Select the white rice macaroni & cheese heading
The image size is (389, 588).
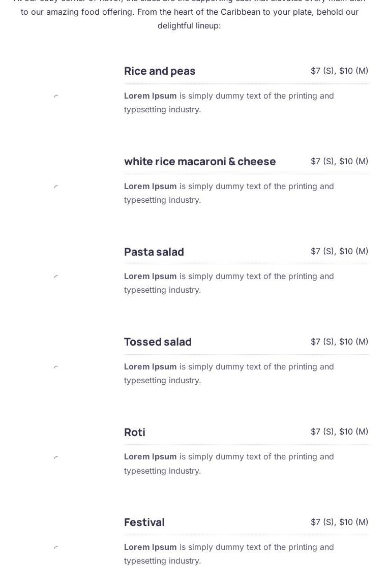200,162
